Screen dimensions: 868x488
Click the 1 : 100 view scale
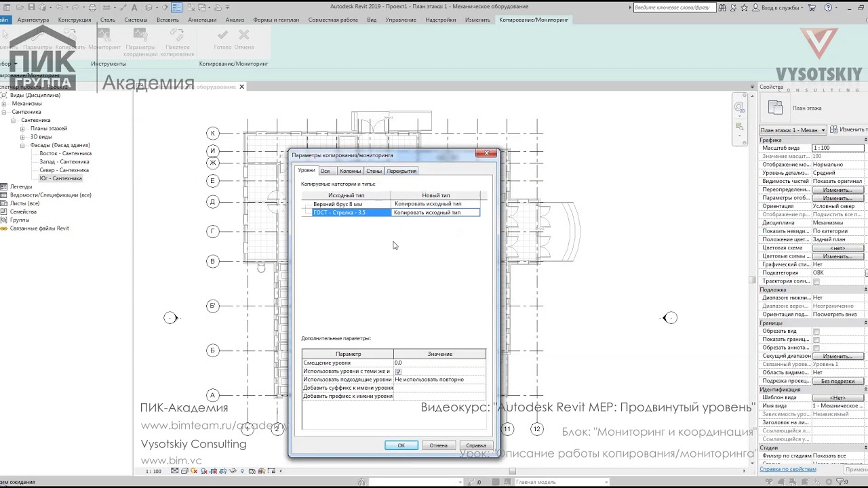(153, 471)
